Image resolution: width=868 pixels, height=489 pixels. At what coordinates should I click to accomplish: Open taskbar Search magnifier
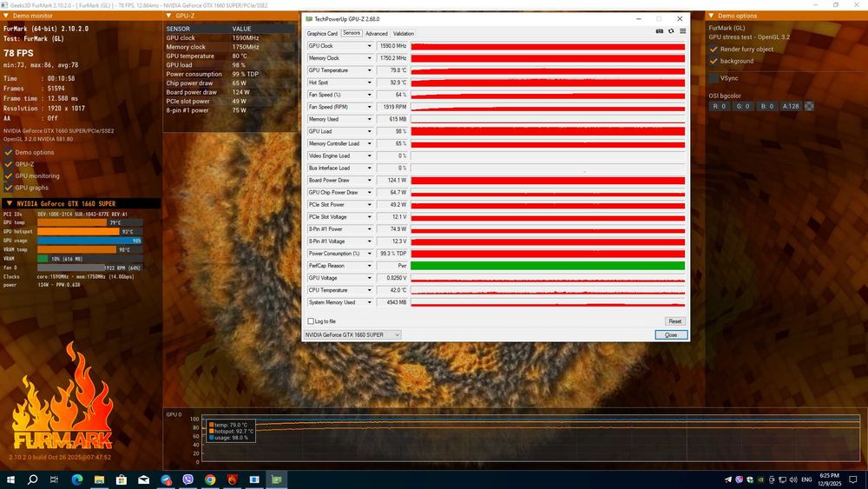tap(33, 479)
